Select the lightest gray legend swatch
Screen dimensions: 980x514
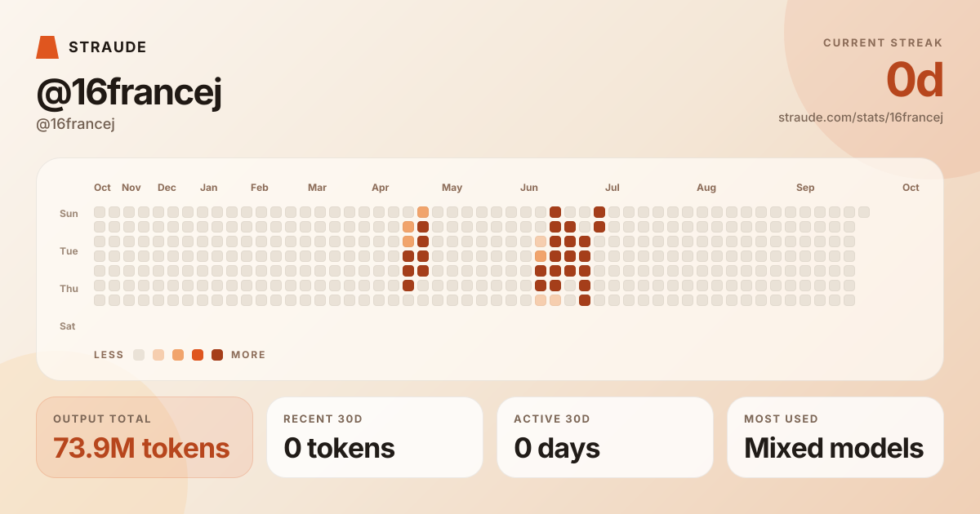(x=139, y=355)
